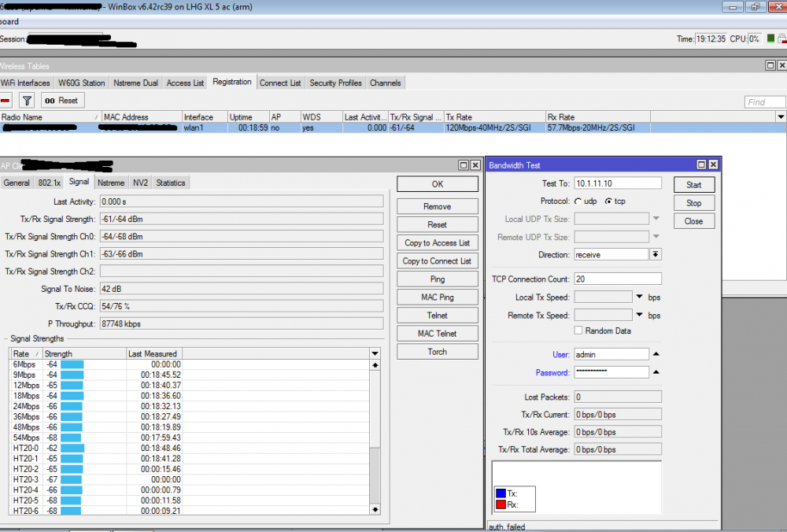Collapse the Password field using its arrow
The width and height of the screenshot is (787, 532).
(656, 372)
